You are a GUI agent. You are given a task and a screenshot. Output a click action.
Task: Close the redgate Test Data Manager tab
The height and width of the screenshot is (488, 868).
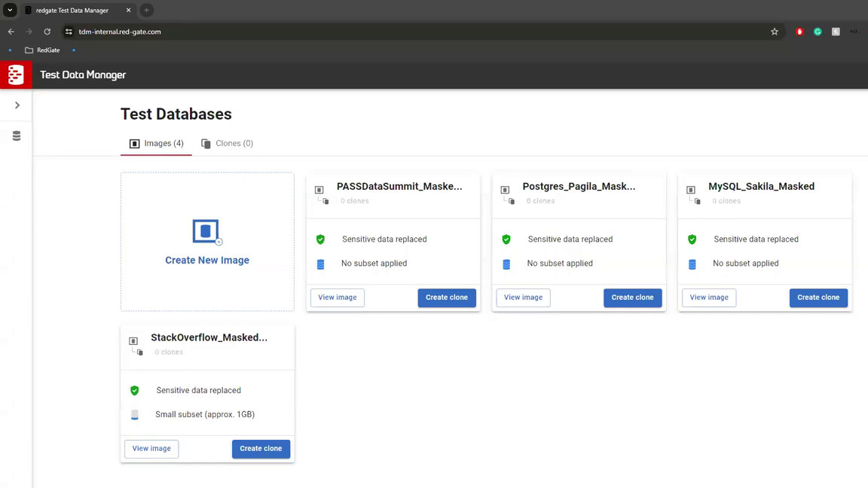128,10
